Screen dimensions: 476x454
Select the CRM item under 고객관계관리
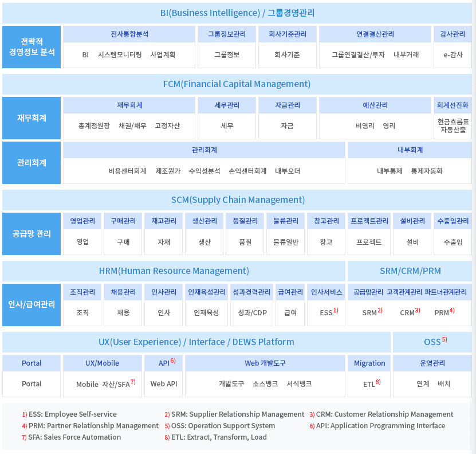(x=408, y=313)
